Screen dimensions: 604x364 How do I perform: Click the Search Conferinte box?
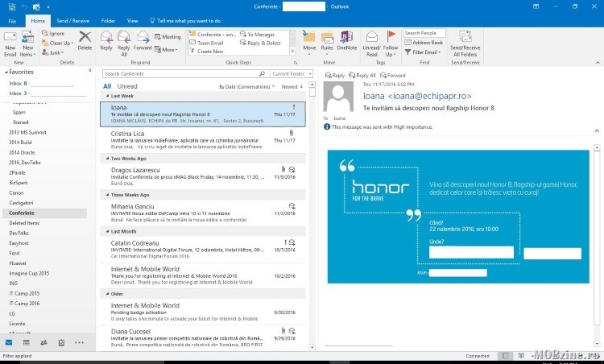pos(181,73)
